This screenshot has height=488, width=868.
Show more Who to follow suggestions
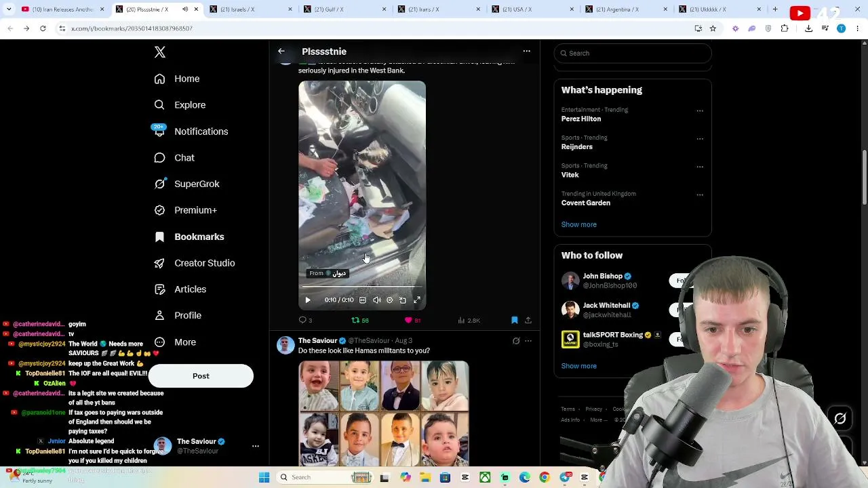coord(579,366)
